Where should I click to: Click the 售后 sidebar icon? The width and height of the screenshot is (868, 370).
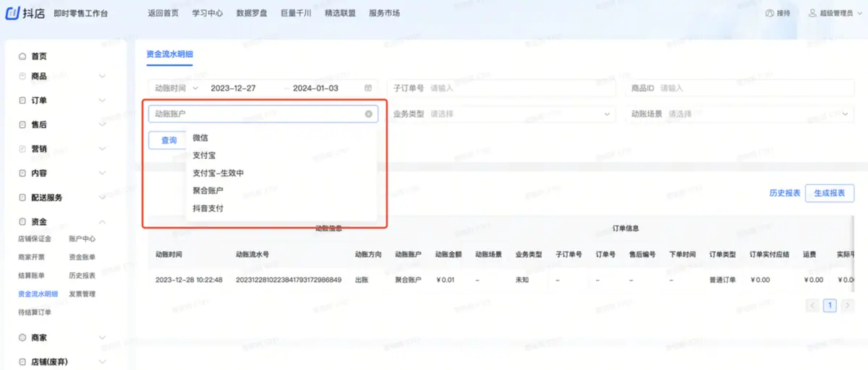(x=22, y=124)
